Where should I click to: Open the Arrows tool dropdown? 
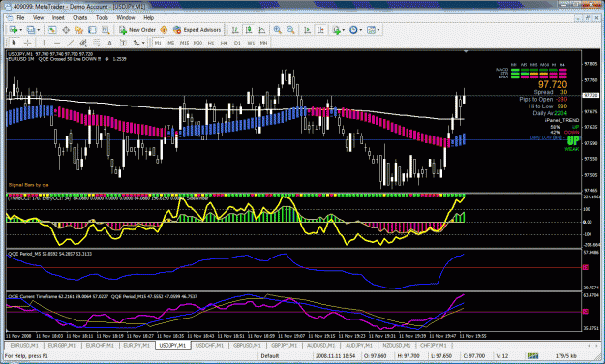coord(143,43)
